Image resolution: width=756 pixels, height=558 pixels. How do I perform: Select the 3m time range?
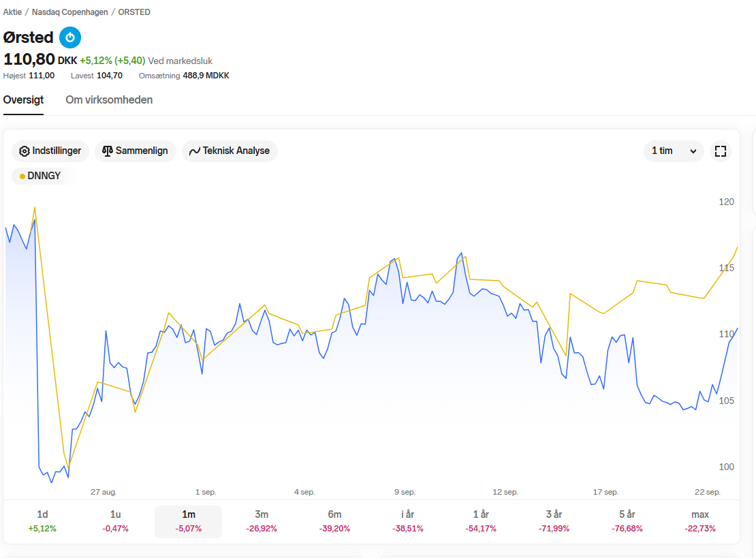262,521
